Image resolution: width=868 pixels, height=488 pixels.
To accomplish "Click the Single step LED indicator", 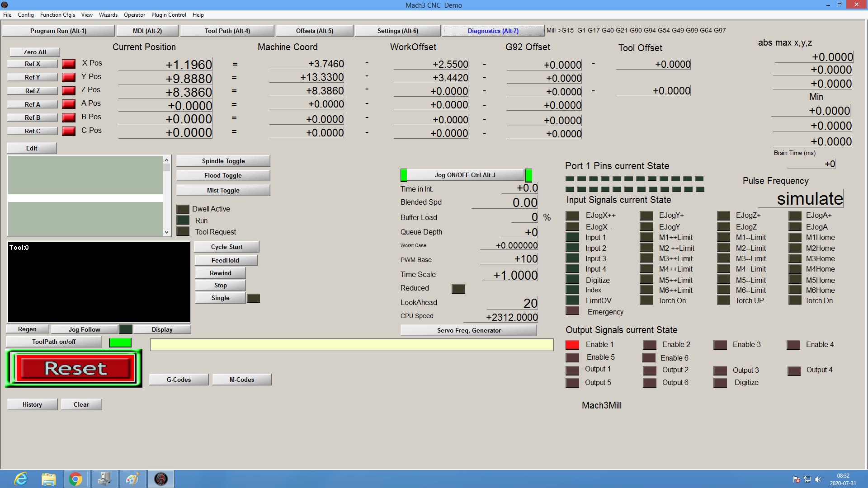I will (x=254, y=298).
